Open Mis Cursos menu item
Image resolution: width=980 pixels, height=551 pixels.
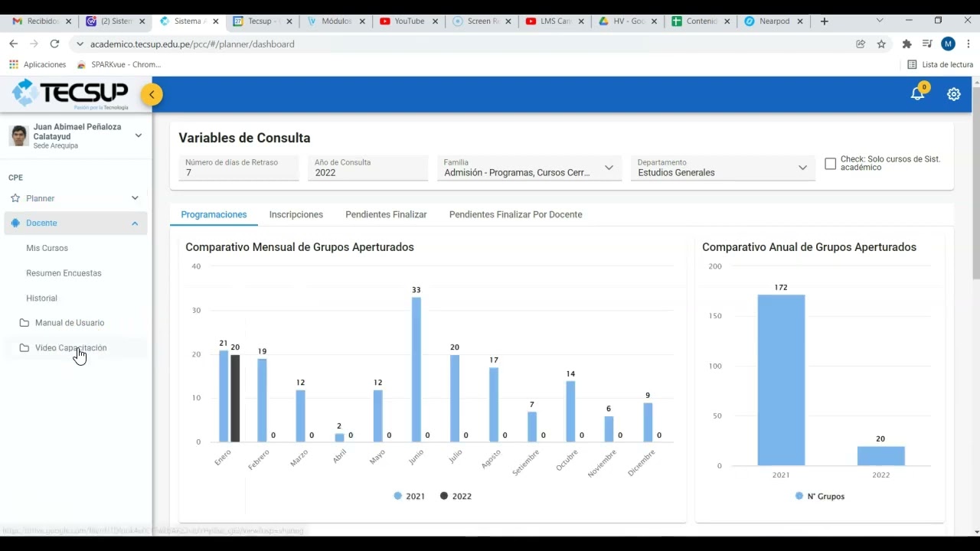point(47,249)
